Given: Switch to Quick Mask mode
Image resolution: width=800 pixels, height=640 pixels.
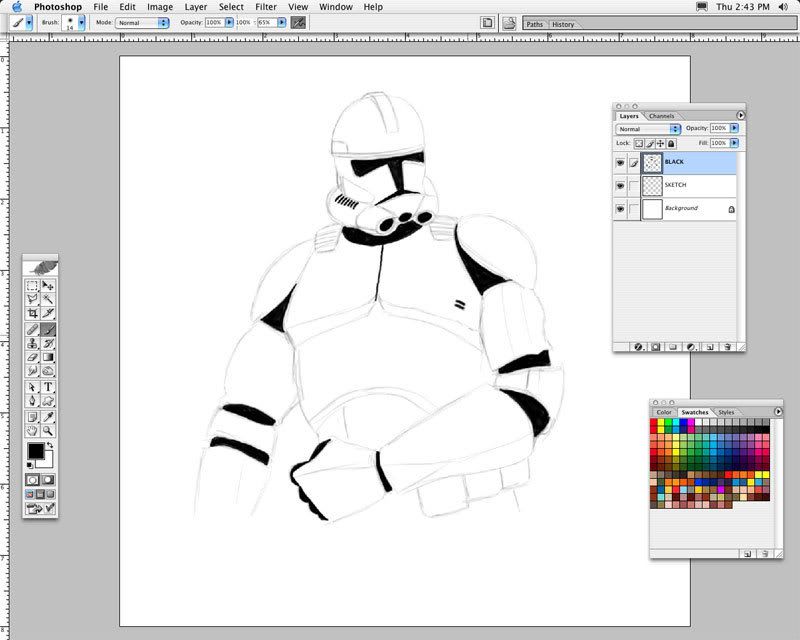Looking at the screenshot, I should pos(48,480).
